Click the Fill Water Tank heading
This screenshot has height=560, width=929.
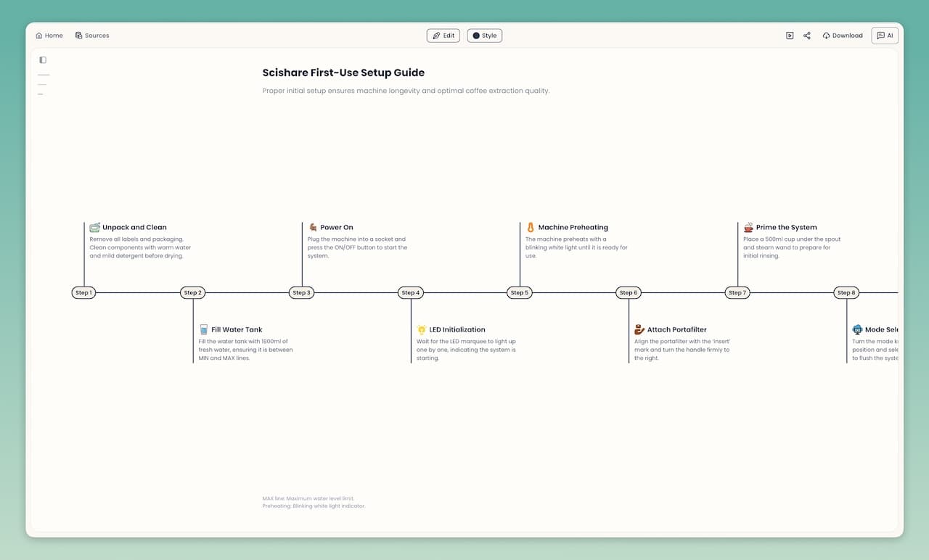click(x=237, y=329)
